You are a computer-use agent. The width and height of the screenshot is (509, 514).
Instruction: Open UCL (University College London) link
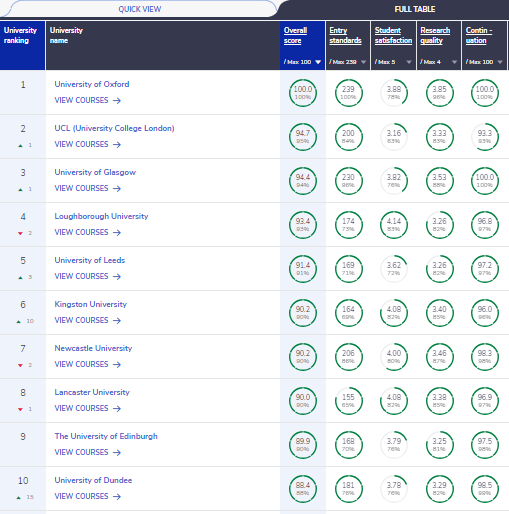click(114, 128)
